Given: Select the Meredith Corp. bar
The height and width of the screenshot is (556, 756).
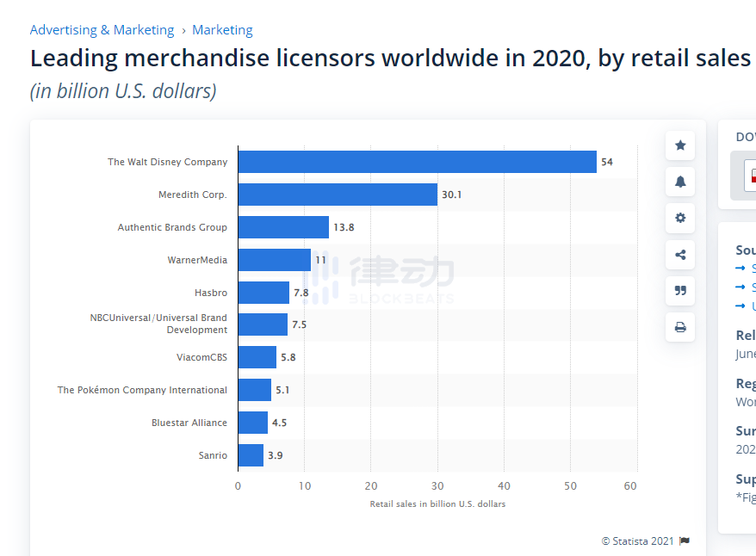Looking at the screenshot, I should 338,195.
